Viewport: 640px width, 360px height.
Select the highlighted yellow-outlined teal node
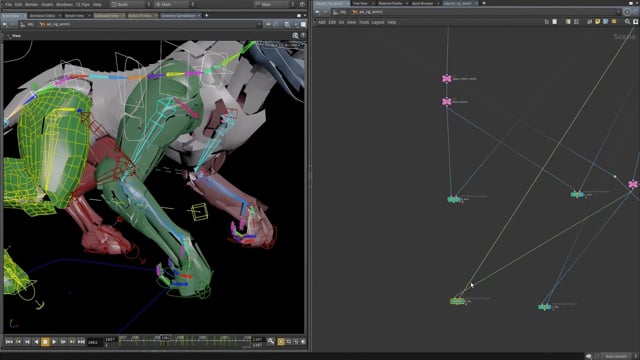point(458,301)
